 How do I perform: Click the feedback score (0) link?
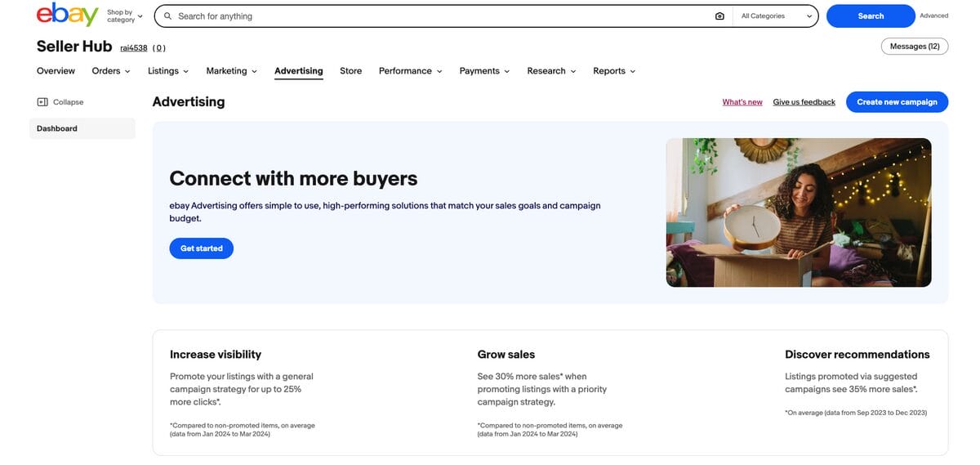[x=159, y=48]
